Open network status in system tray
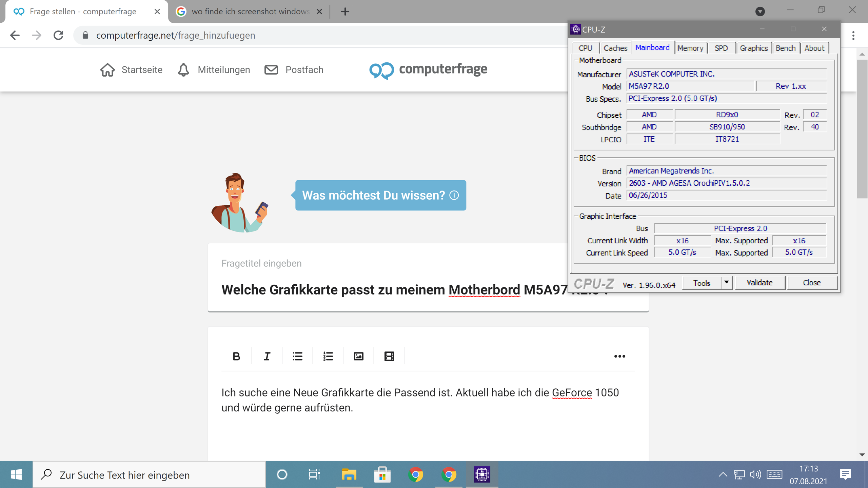Image resolution: width=868 pixels, height=488 pixels. click(739, 474)
